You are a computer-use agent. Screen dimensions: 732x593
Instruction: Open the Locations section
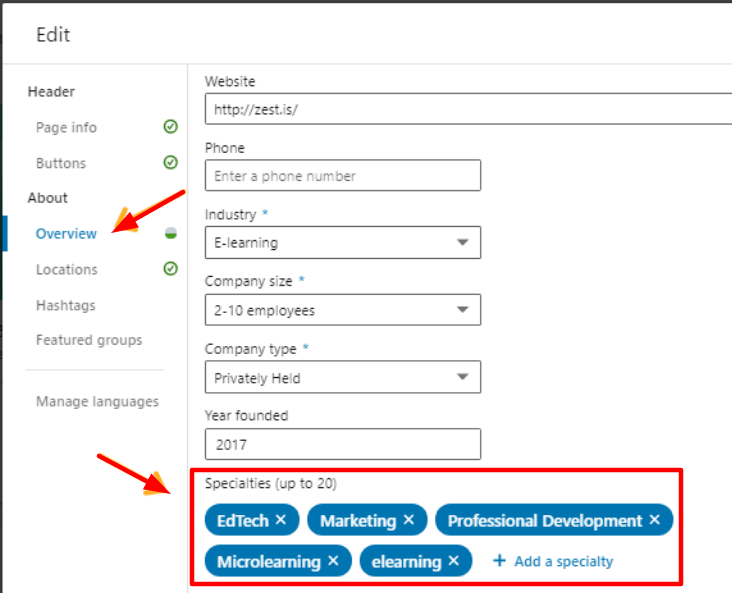[67, 269]
